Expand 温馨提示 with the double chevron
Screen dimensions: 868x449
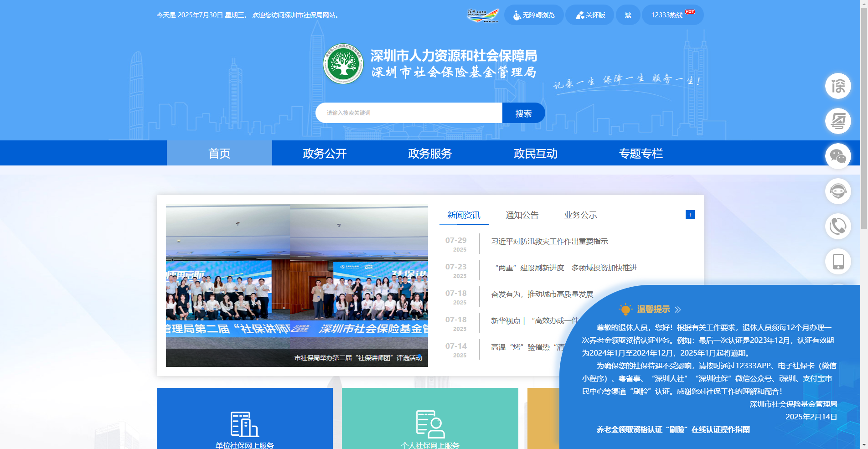tap(678, 309)
